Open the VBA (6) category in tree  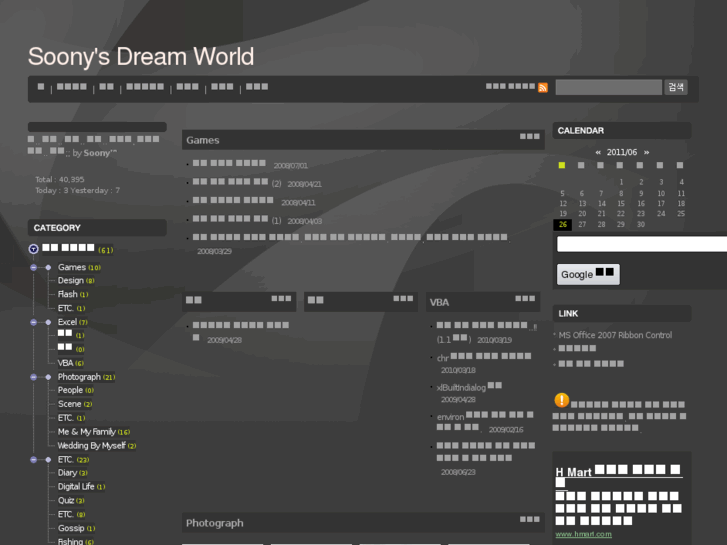coord(65,363)
